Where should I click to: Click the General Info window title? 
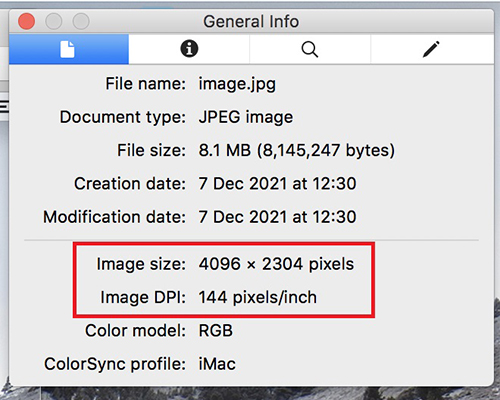tap(251, 22)
